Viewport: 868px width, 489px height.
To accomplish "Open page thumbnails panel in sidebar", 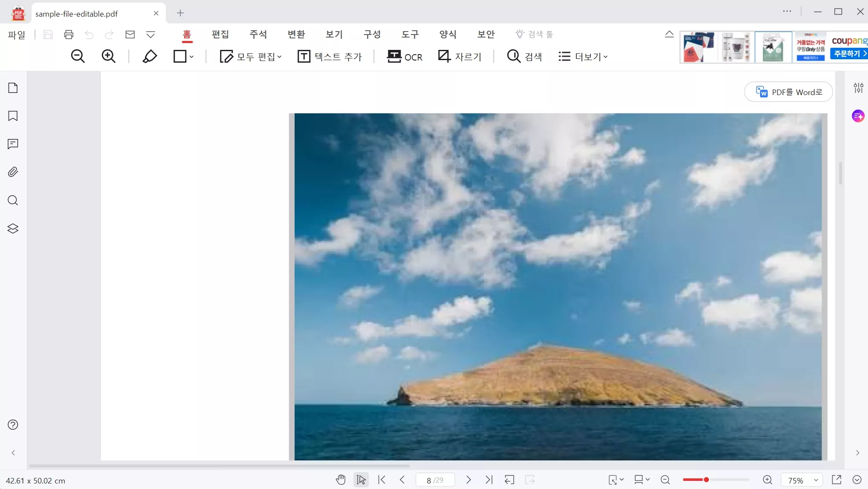I will pyautogui.click(x=13, y=87).
